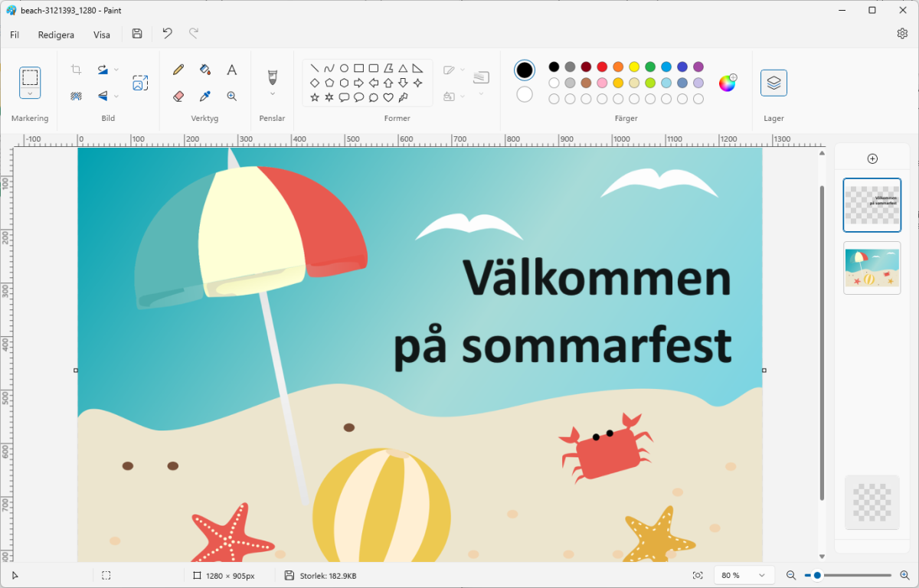Select the Text tool
This screenshot has width=919, height=588.
coord(231,70)
